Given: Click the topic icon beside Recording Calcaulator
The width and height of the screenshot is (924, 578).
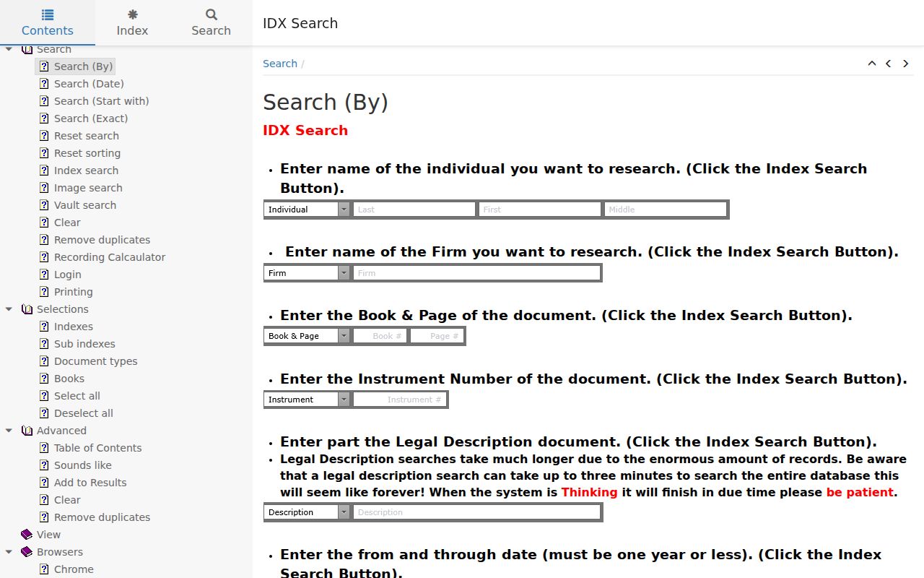Looking at the screenshot, I should [44, 257].
